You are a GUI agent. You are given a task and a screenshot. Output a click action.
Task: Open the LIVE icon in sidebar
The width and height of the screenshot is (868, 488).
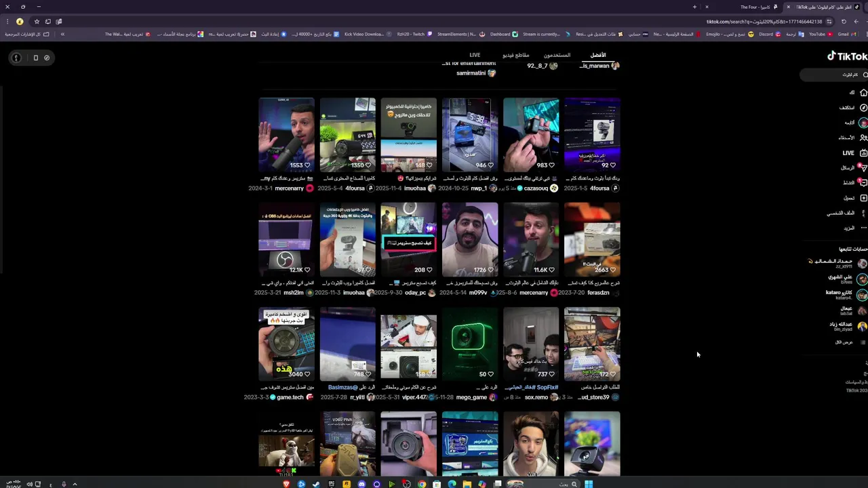[863, 153]
